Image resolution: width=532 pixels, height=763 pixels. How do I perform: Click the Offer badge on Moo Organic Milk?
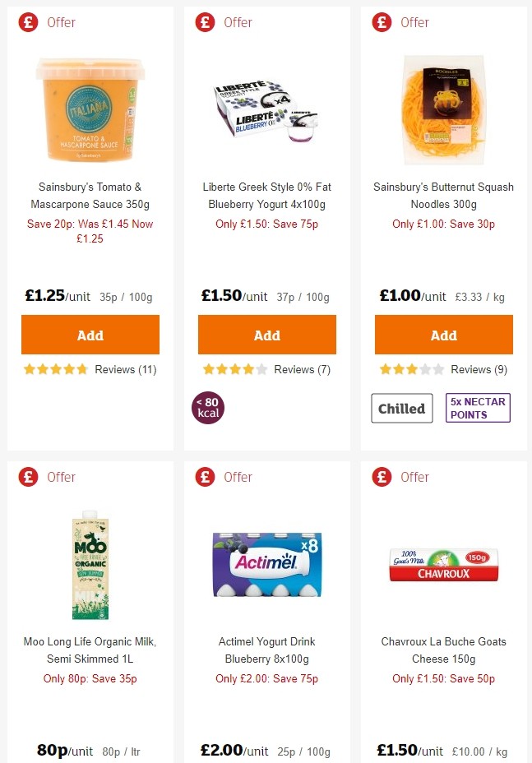tap(28, 477)
